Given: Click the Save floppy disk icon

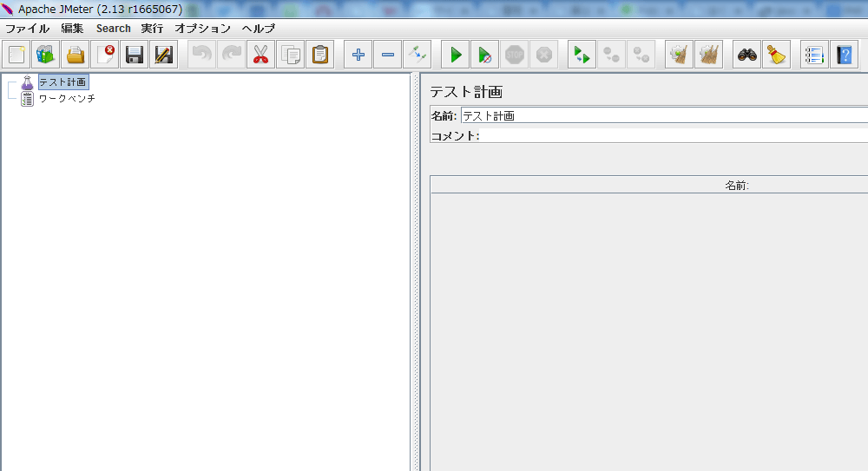Looking at the screenshot, I should coord(135,56).
